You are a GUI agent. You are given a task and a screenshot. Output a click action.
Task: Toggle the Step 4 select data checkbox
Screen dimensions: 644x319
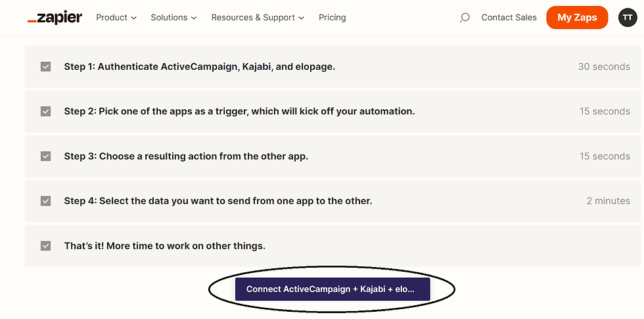(45, 201)
